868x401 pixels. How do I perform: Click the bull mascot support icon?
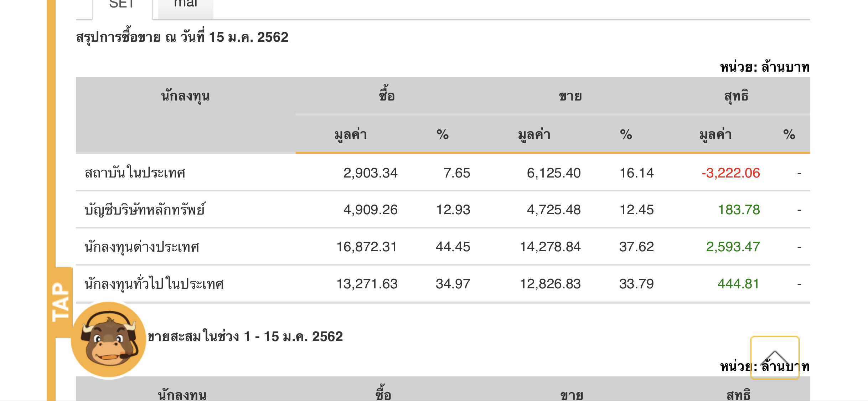pos(109,340)
